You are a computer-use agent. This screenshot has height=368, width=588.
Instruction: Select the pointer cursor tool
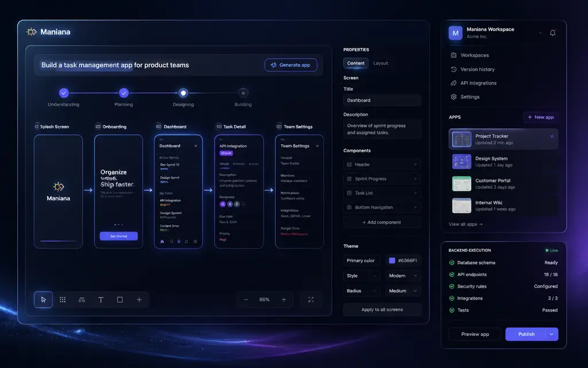[x=43, y=300]
